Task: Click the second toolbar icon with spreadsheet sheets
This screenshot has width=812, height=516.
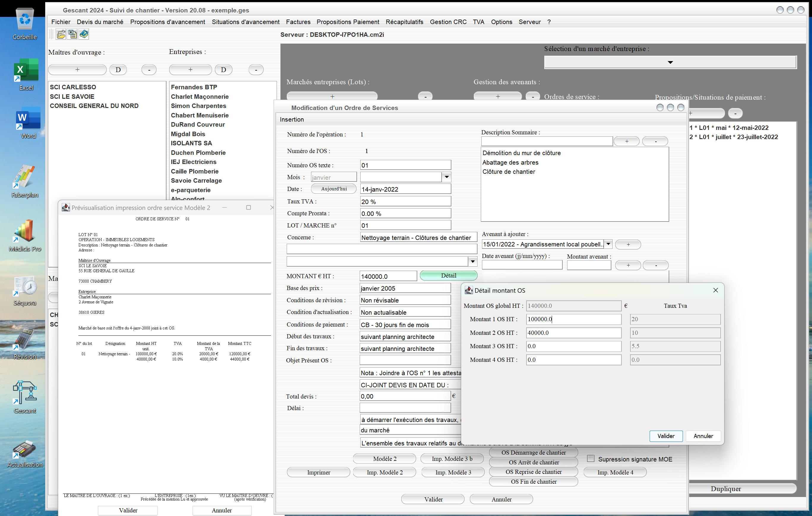Action: (72, 34)
